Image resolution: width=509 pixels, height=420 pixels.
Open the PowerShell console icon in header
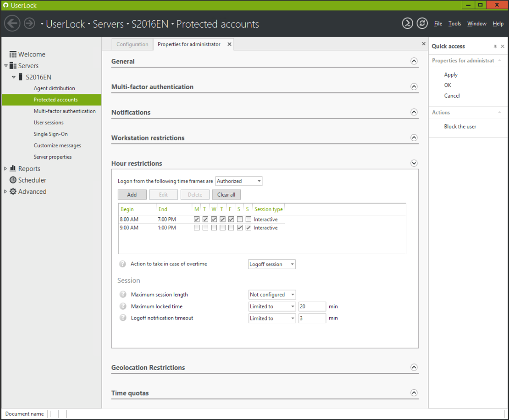(407, 23)
